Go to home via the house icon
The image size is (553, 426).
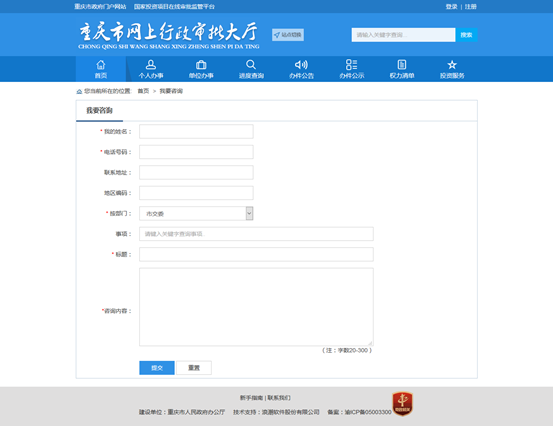(101, 65)
